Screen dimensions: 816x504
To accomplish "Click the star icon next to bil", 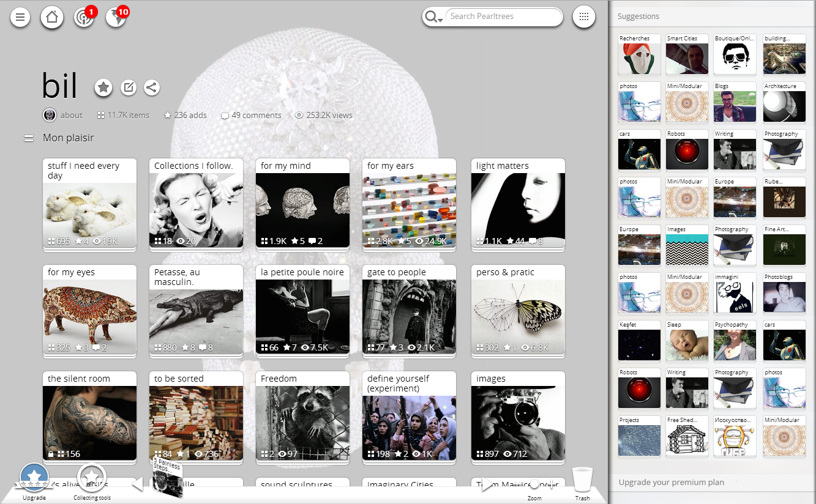I will coord(103,88).
